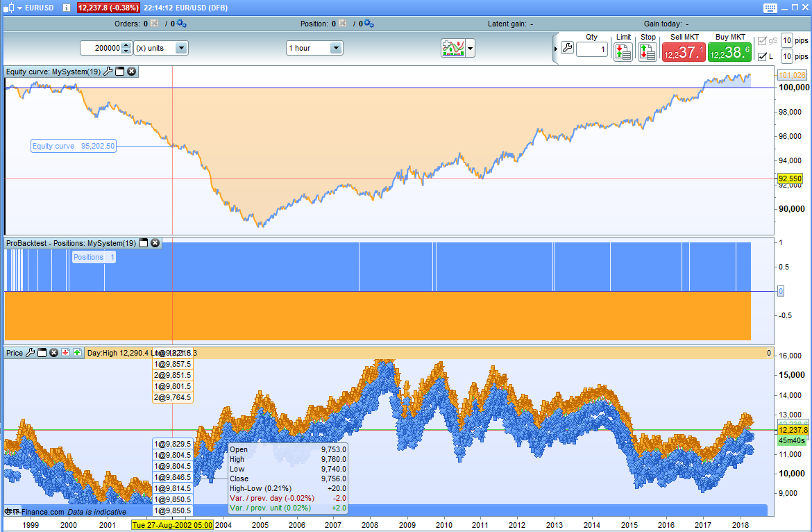Viewport: 812px width, 532px height.
Task: Click the green Buy MKT button
Action: tap(729, 52)
